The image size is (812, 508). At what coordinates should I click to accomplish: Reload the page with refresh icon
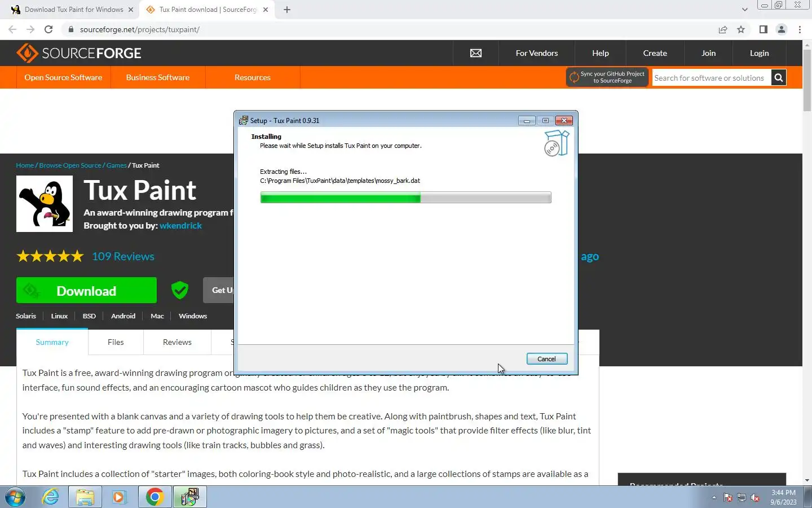pos(48,29)
